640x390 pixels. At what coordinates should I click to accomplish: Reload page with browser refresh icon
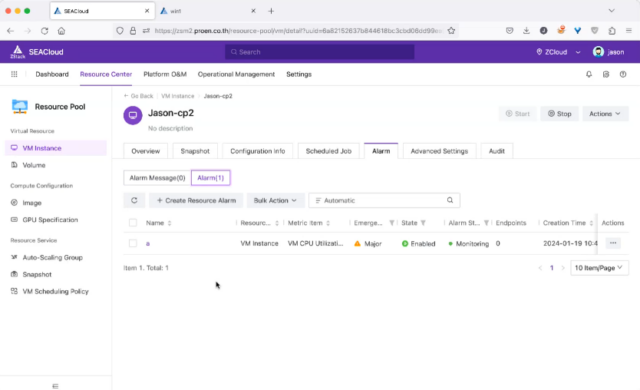click(x=44, y=31)
